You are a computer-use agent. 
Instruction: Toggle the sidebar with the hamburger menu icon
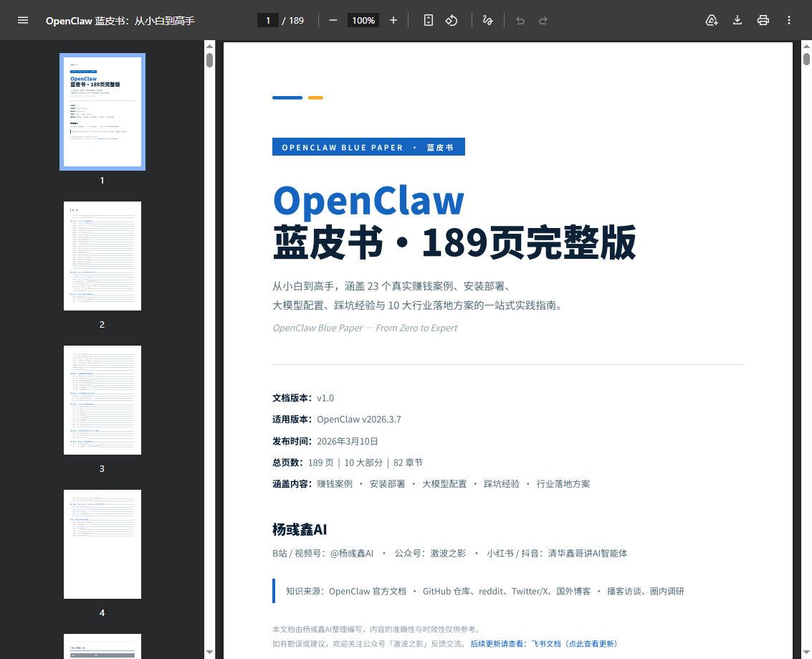click(23, 20)
